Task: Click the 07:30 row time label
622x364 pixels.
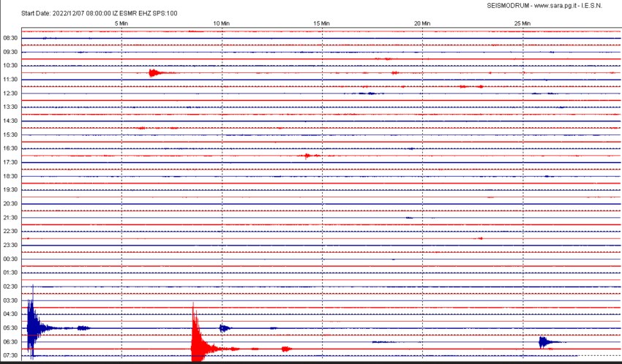Action: tap(10, 356)
